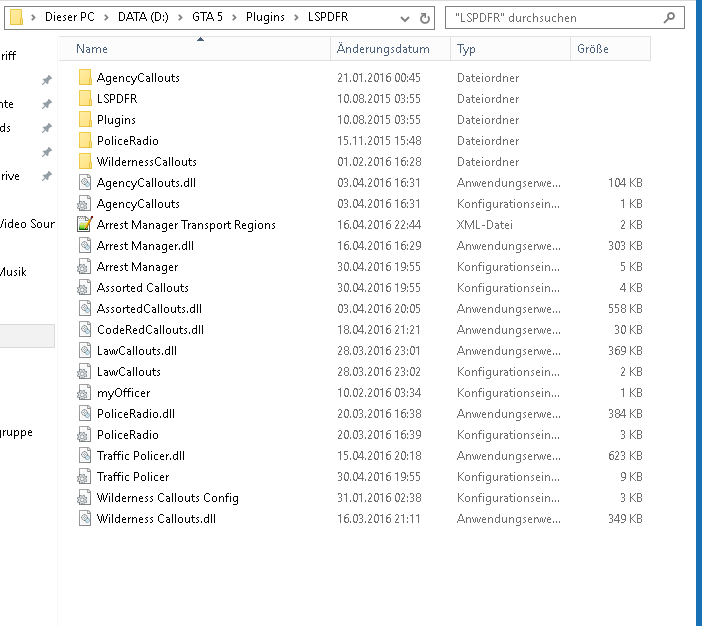Image resolution: width=702 pixels, height=626 pixels.
Task: Click the Arrest Manager Transport Regions XML icon
Action: 85,224
